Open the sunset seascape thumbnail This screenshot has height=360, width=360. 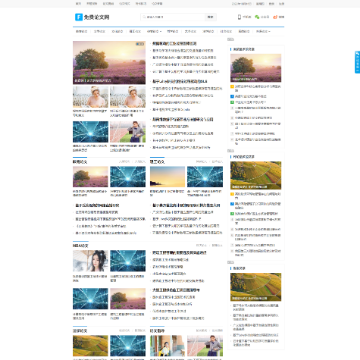pos(167,177)
